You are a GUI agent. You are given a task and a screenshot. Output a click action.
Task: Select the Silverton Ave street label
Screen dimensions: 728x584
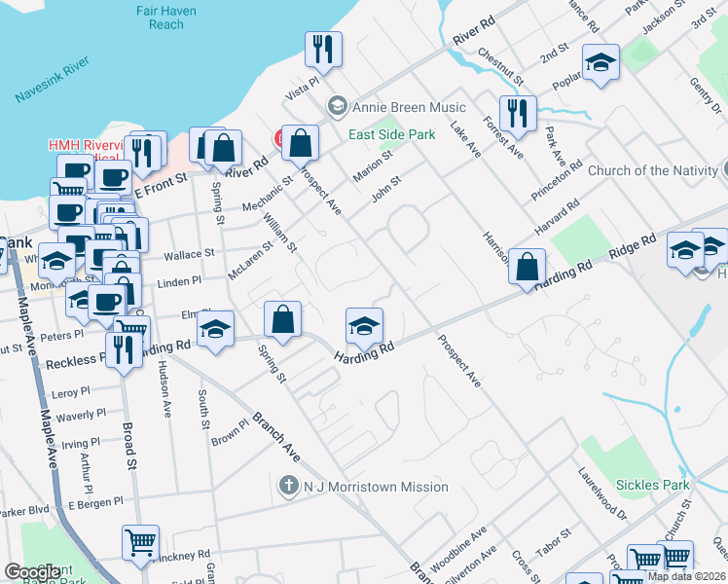[470, 565]
